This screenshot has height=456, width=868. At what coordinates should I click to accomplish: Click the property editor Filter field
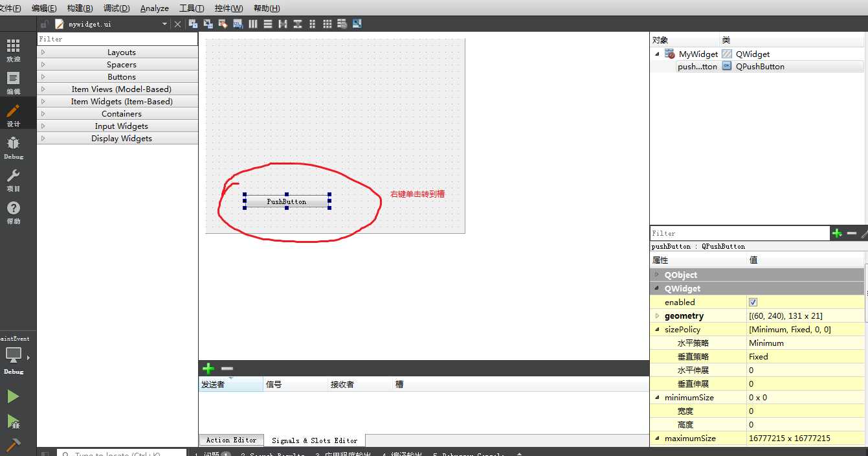point(740,233)
